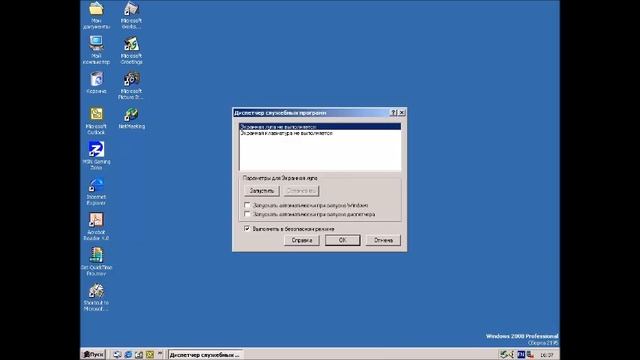Select Экранная клавиатура не выполняется list row
This screenshot has height=360, width=640.
320,133
